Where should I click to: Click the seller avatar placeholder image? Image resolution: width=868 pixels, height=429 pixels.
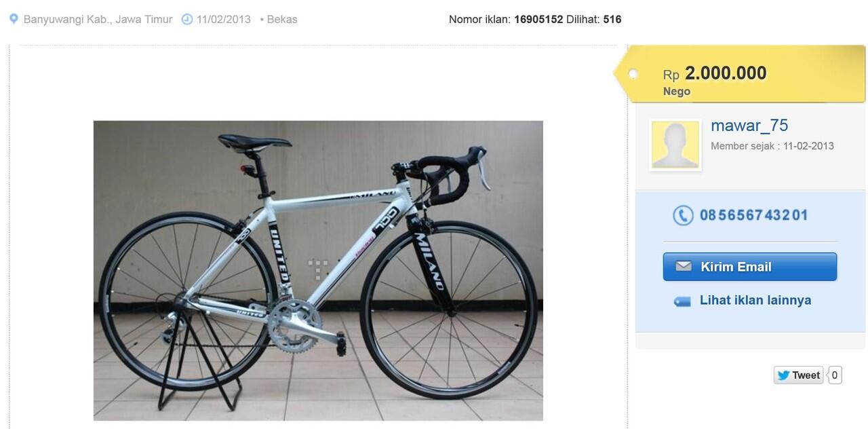click(x=675, y=145)
